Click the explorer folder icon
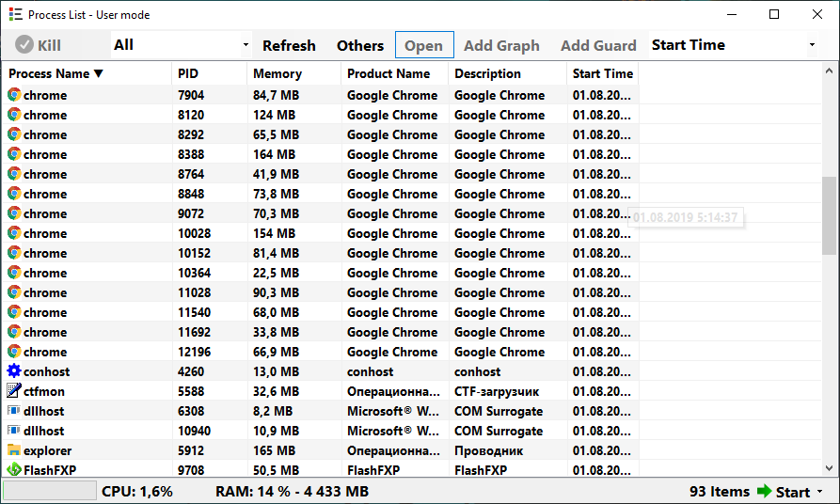The height and width of the screenshot is (504, 840). 14,449
